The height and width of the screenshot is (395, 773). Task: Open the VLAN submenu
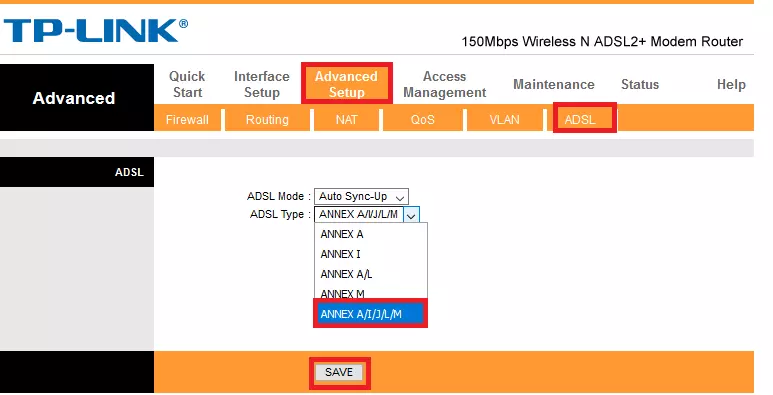[x=504, y=120]
